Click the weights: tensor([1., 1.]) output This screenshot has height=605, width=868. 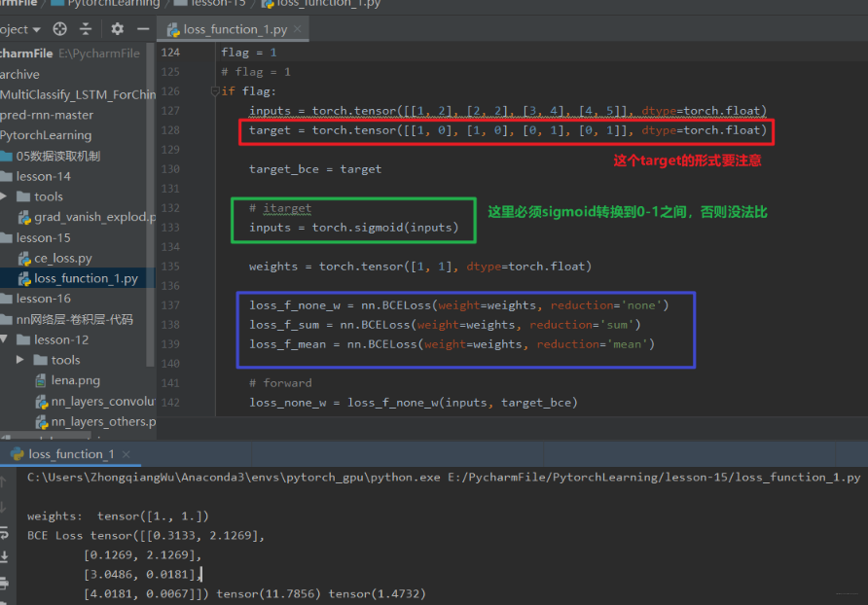tap(118, 516)
